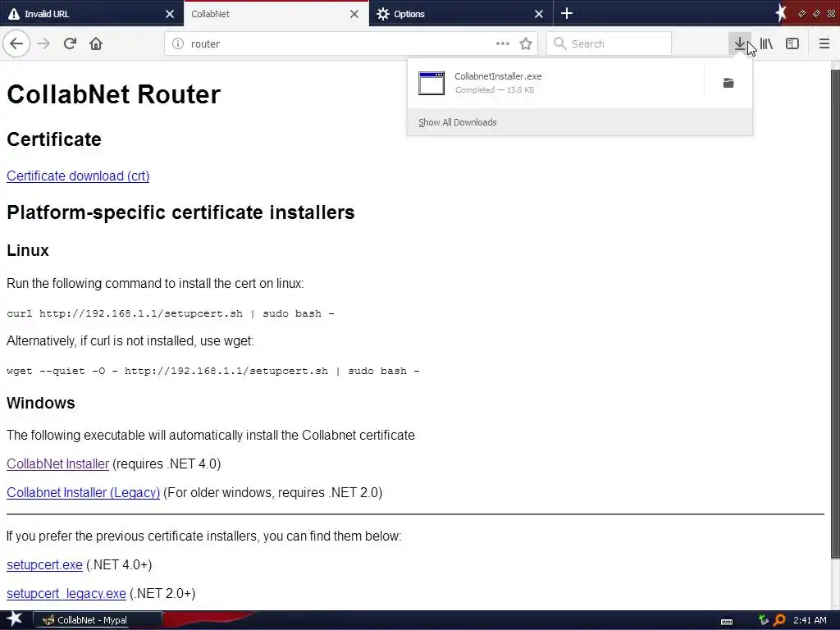This screenshot has height=630, width=840.
Task: Open the home page button
Action: tap(96, 43)
